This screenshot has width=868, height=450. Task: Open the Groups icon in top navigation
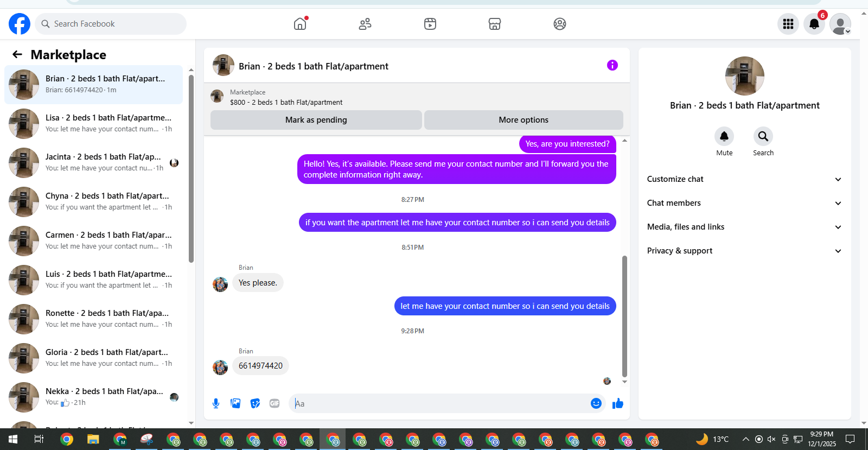click(560, 24)
